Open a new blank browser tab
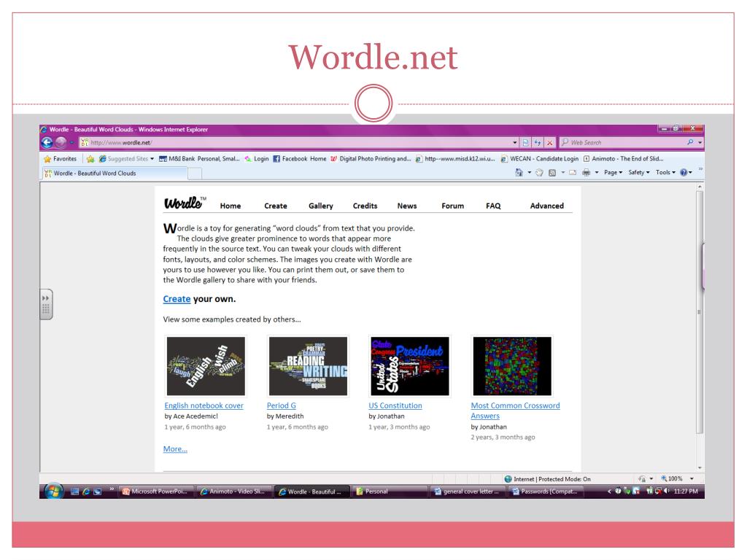The image size is (747, 560). tap(195, 174)
